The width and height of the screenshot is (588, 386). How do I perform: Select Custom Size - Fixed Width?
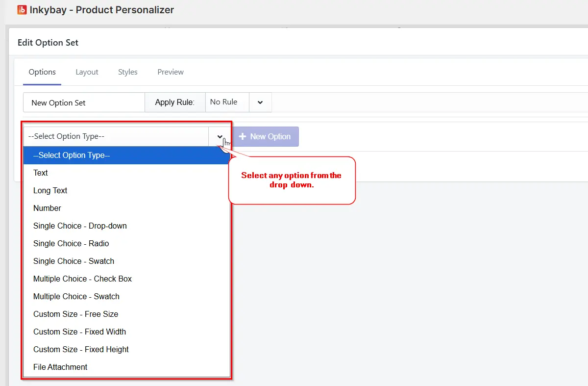[x=126, y=332]
